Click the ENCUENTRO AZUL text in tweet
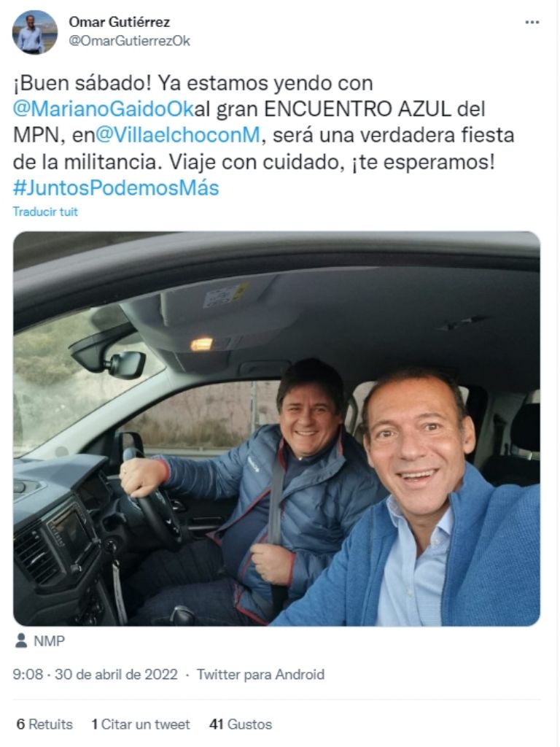The image size is (560, 747). click(357, 109)
